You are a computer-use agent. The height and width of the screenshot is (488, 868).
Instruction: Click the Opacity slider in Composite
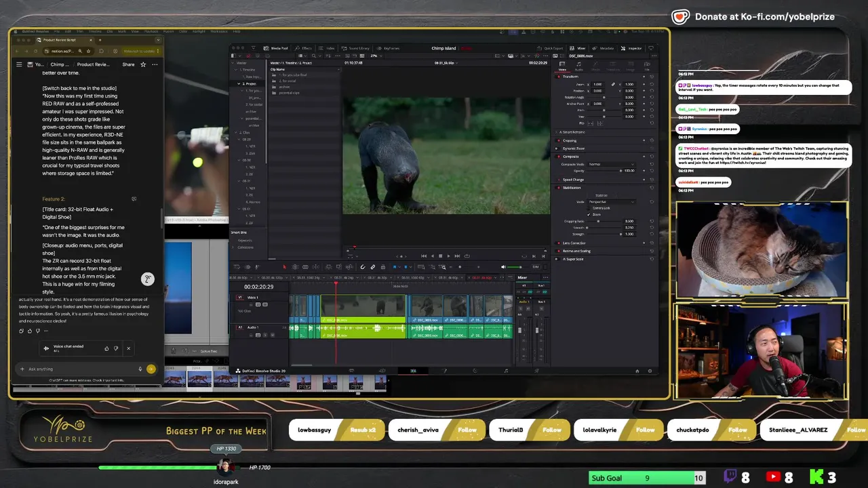pos(604,171)
